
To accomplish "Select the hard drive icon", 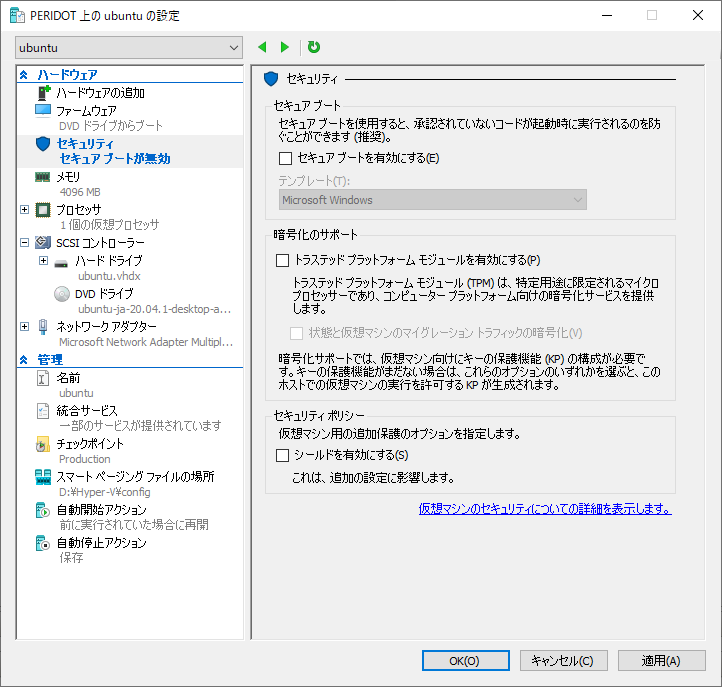I will tap(61, 263).
